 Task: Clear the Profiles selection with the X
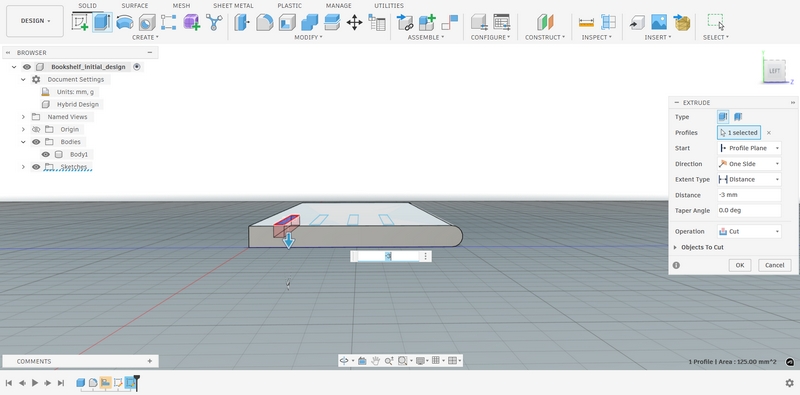(x=769, y=133)
